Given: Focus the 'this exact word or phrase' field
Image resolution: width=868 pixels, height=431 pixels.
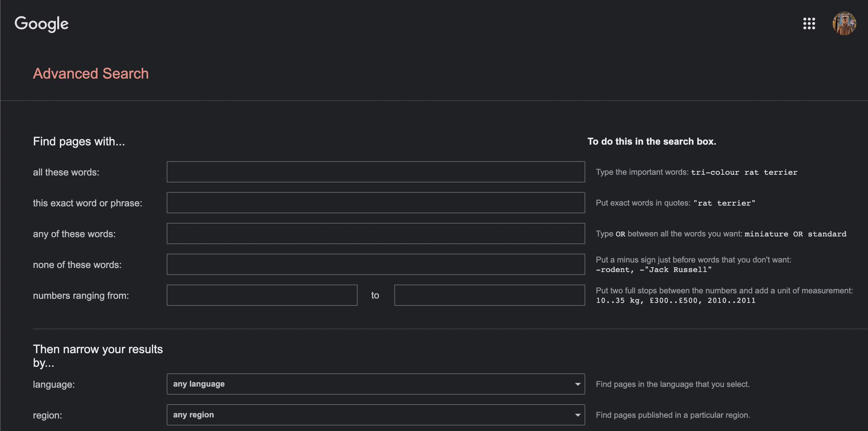Looking at the screenshot, I should coord(376,203).
